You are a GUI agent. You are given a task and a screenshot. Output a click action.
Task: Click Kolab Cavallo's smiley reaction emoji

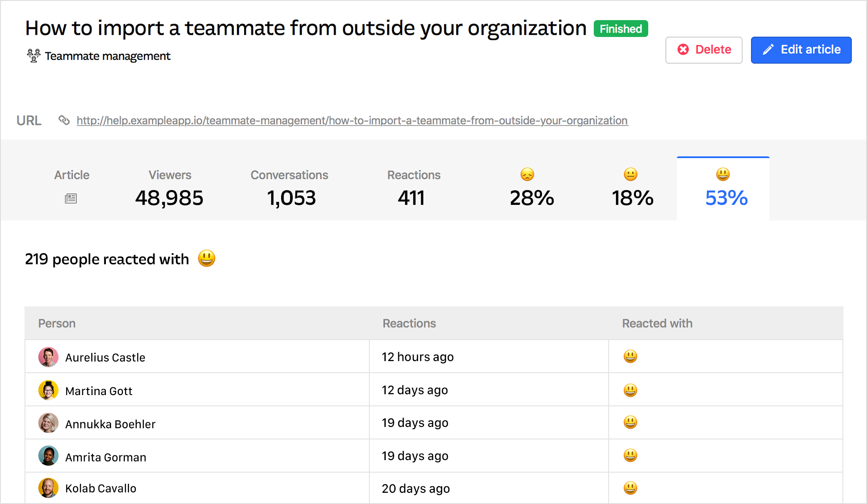click(630, 488)
